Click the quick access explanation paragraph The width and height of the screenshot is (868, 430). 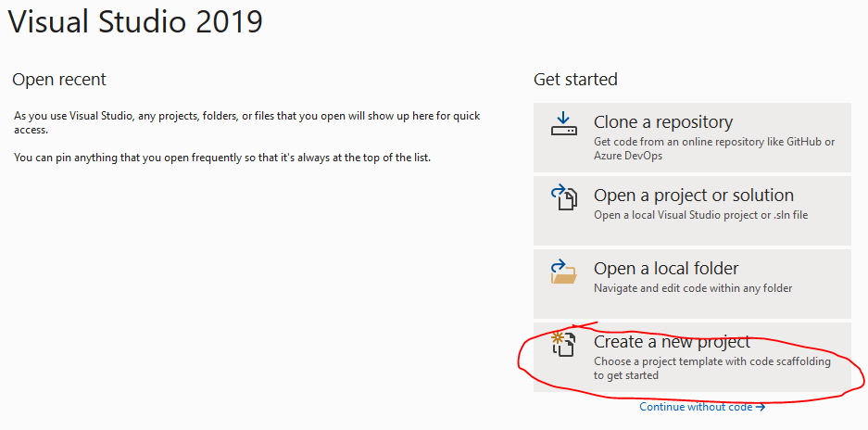[247, 123]
